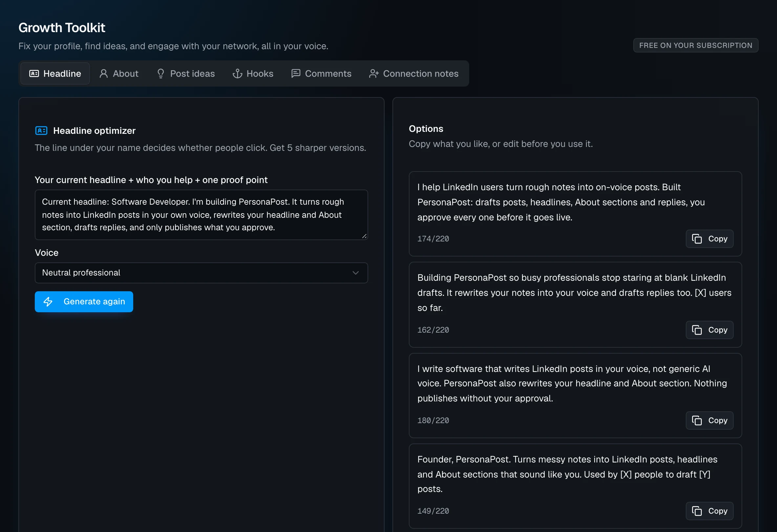Open the Connection notes tab

pyautogui.click(x=414, y=73)
